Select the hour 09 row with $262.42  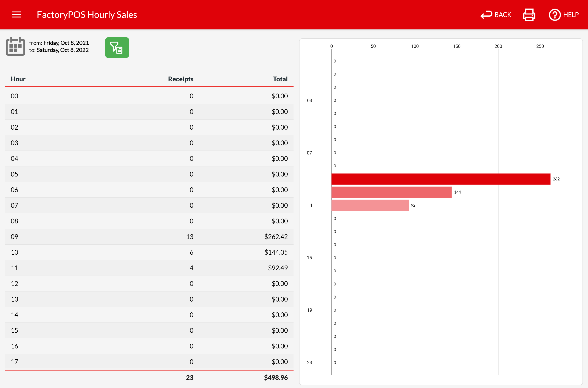click(x=149, y=237)
